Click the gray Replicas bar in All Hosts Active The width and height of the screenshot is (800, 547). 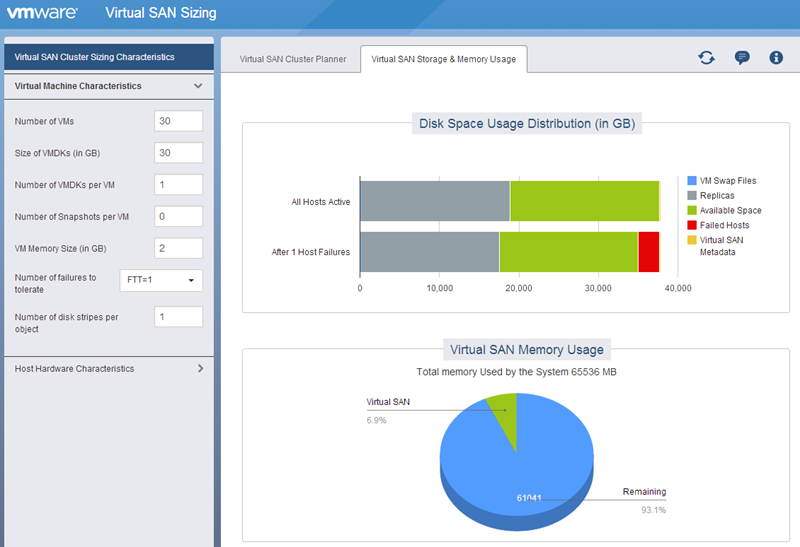click(x=435, y=201)
